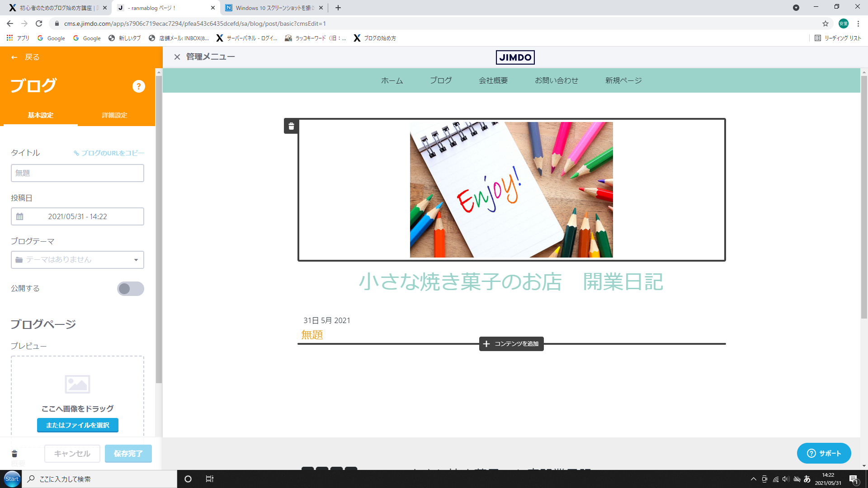Click ブログのURLをコピー link
Screen dimensions: 868x488
point(109,153)
